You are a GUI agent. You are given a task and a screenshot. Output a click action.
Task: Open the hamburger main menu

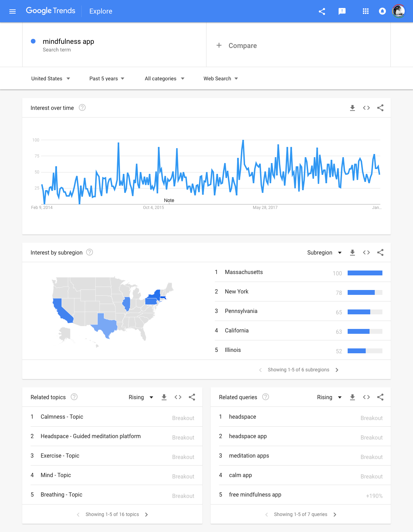13,11
